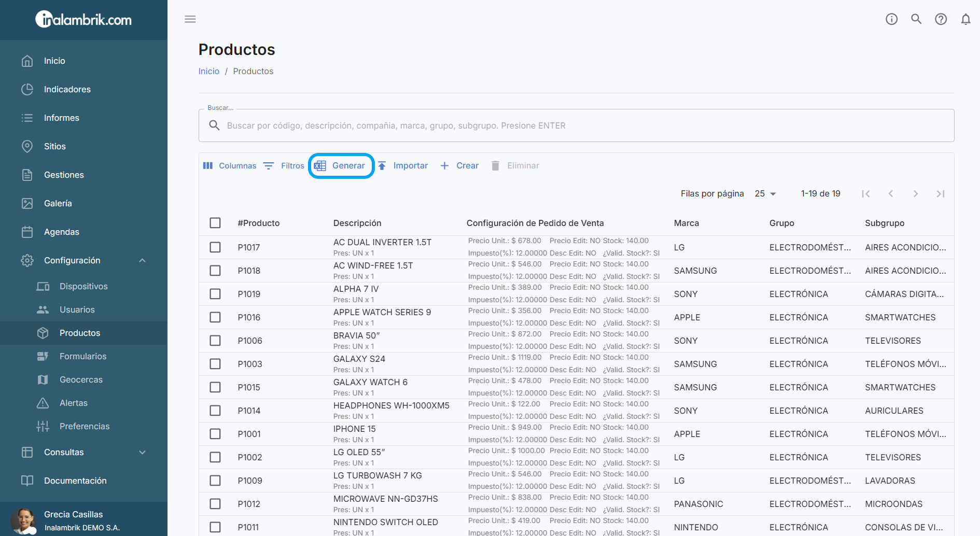
Task: Click the Documentación book icon
Action: [27, 481]
